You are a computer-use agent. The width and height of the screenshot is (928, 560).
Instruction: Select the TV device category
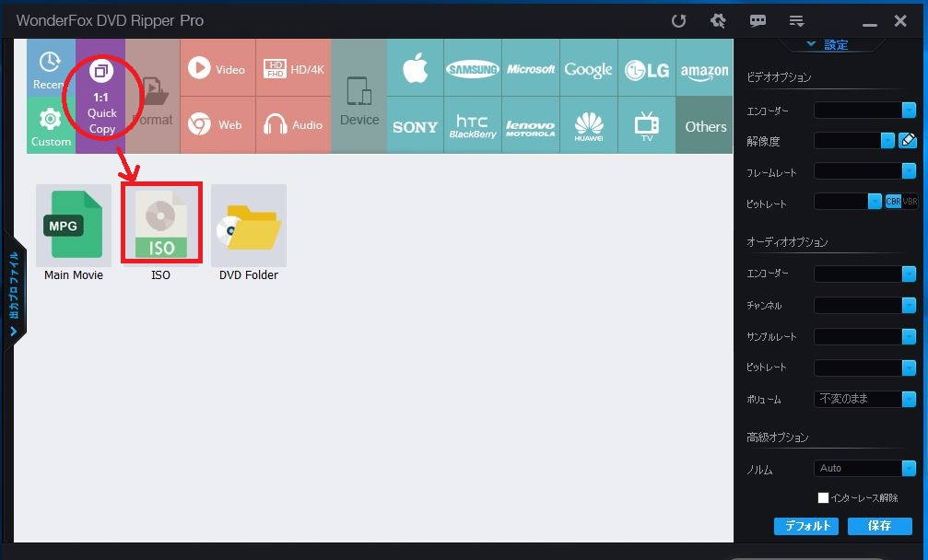pyautogui.click(x=646, y=124)
